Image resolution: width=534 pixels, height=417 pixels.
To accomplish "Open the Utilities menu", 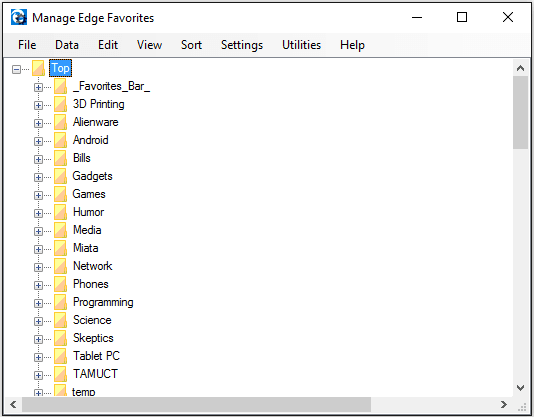I will pyautogui.click(x=301, y=45).
